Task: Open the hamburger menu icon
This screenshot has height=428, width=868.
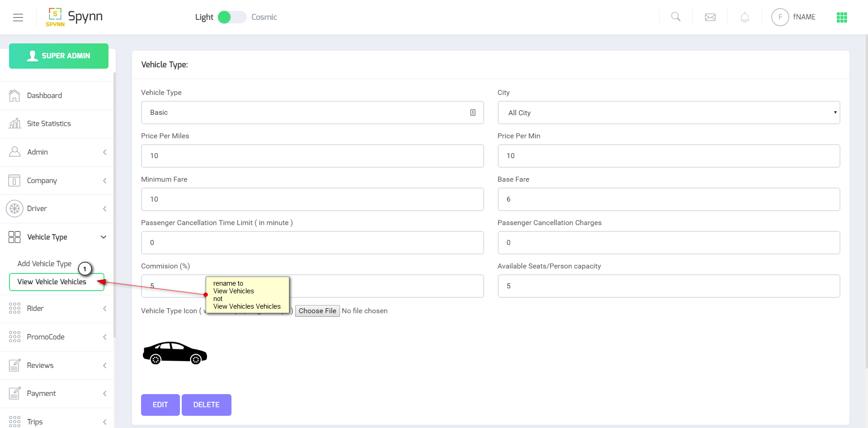Action: 18,17
